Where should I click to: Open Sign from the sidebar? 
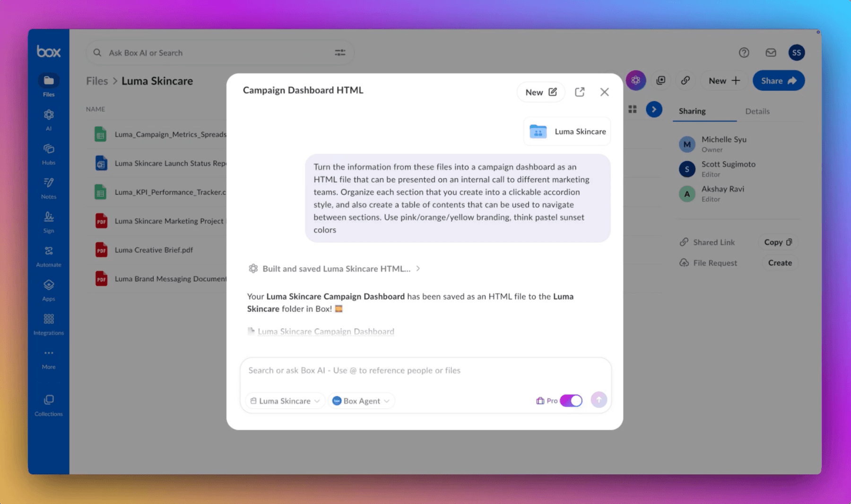coord(49,222)
